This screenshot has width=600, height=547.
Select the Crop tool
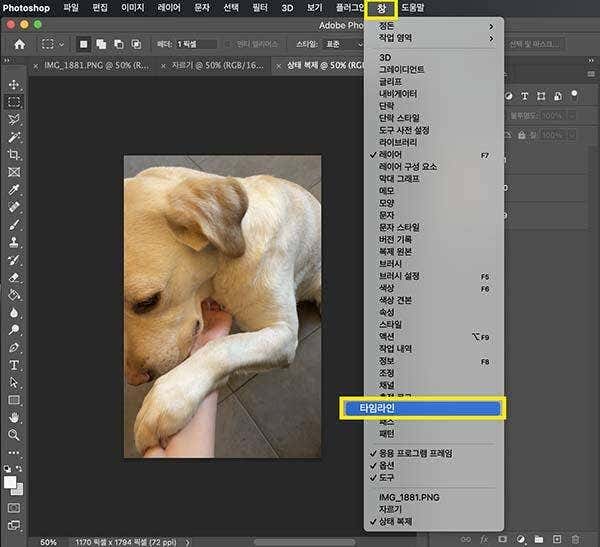tap(14, 154)
